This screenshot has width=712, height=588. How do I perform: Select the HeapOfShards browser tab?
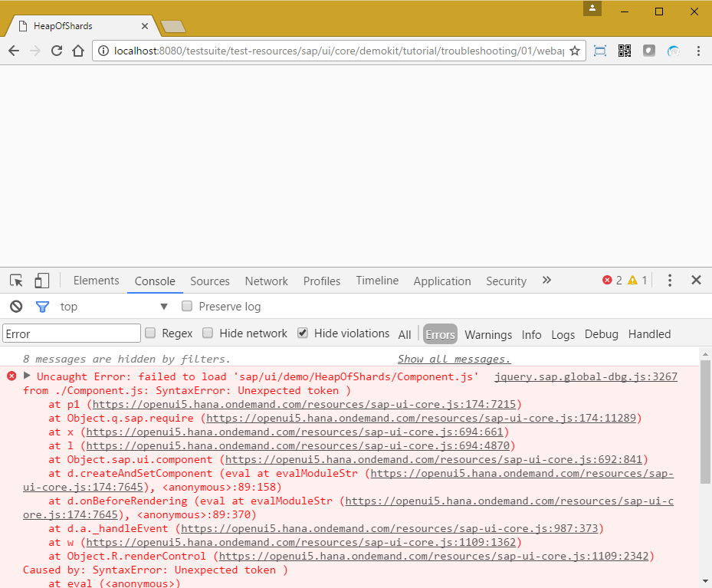82,26
